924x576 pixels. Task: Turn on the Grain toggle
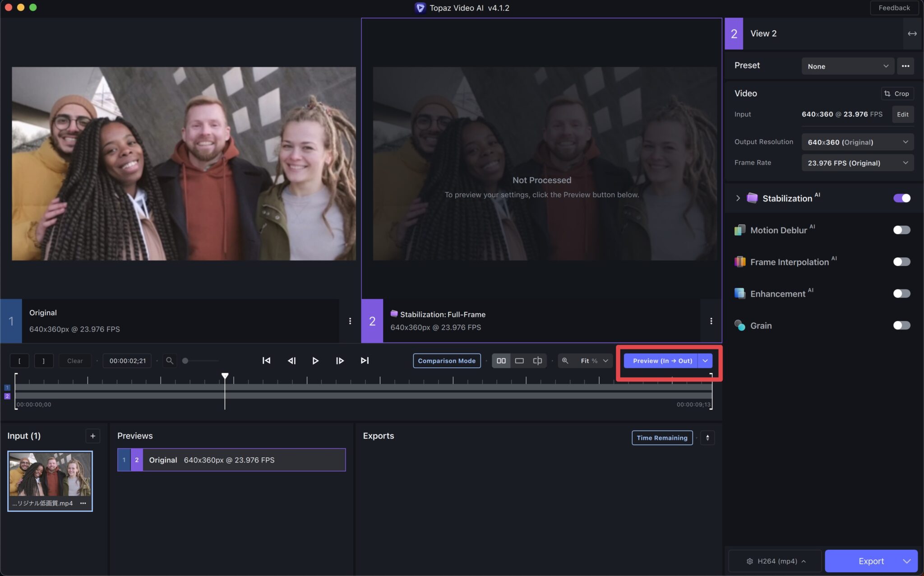[902, 325]
